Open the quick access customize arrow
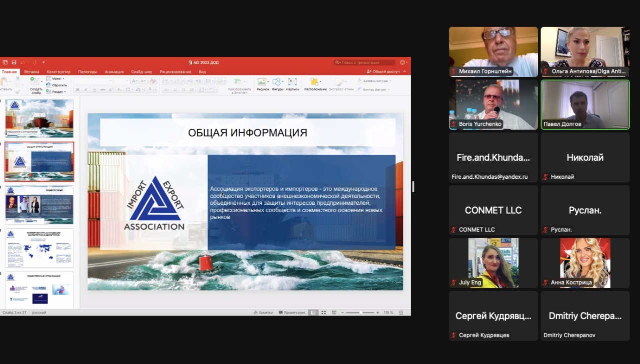The width and height of the screenshot is (640, 364). (43, 62)
